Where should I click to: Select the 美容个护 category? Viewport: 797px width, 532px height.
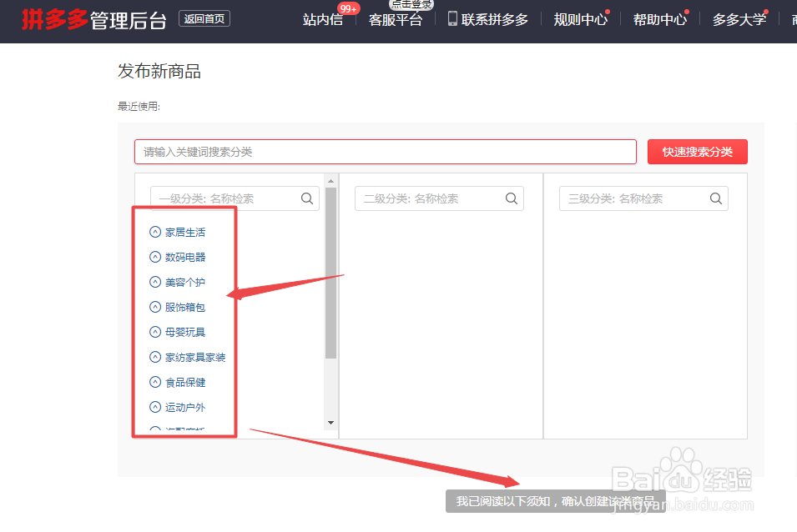tap(185, 282)
